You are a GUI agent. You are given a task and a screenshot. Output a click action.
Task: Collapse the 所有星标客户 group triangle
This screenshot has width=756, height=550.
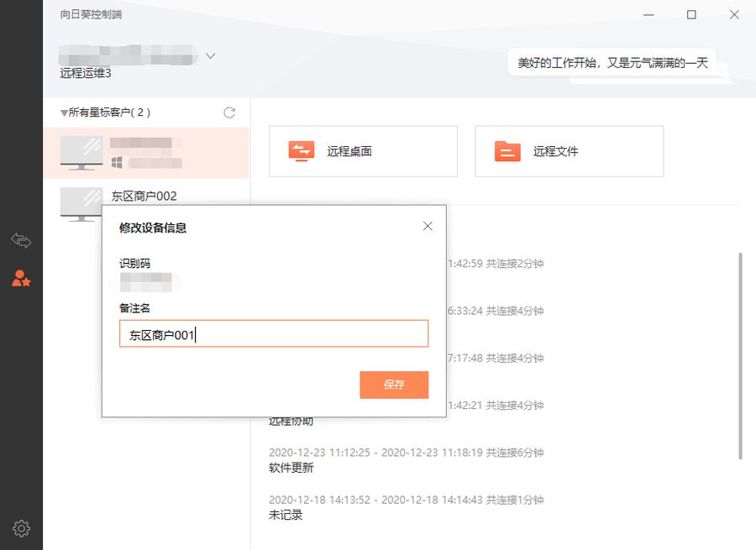tap(64, 113)
